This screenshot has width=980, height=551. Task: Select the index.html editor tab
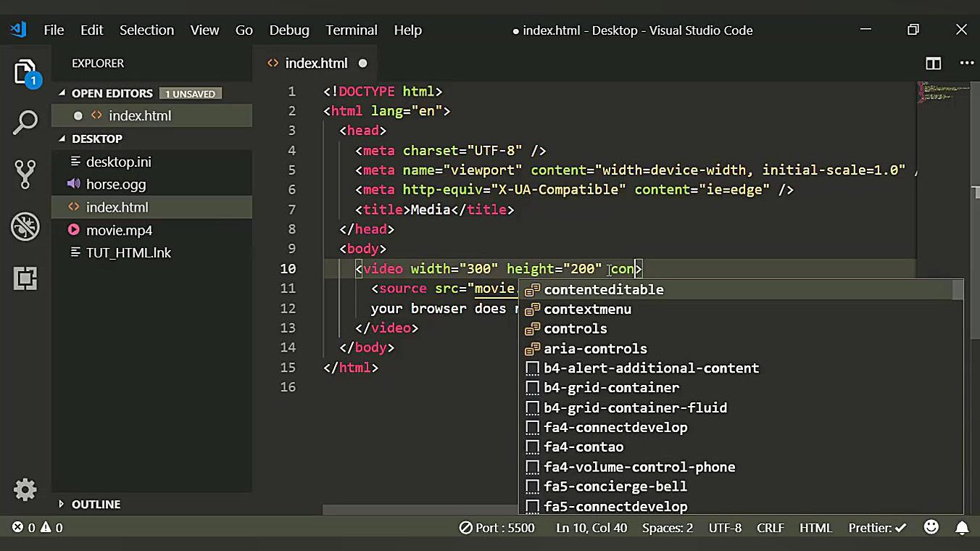coord(317,63)
